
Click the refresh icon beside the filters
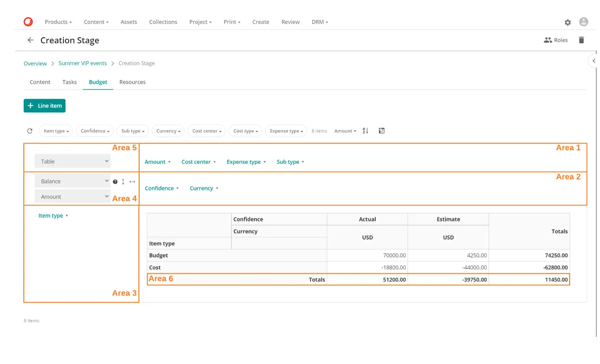tap(30, 131)
